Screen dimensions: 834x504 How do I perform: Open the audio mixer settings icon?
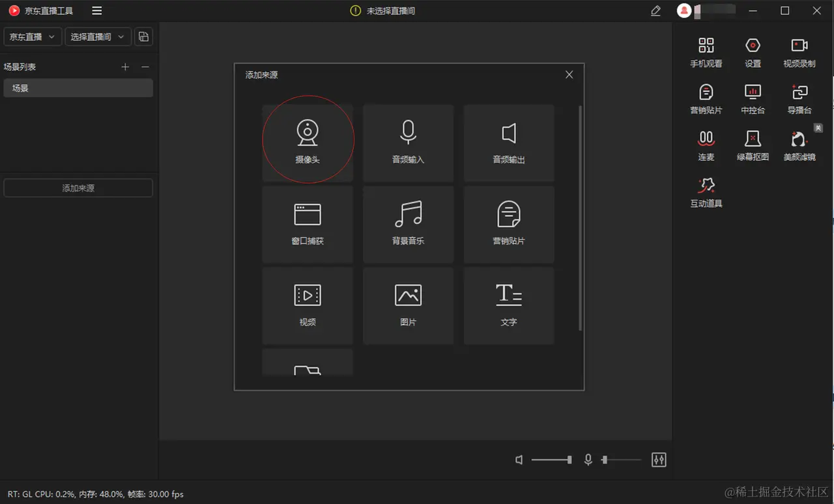pyautogui.click(x=659, y=460)
